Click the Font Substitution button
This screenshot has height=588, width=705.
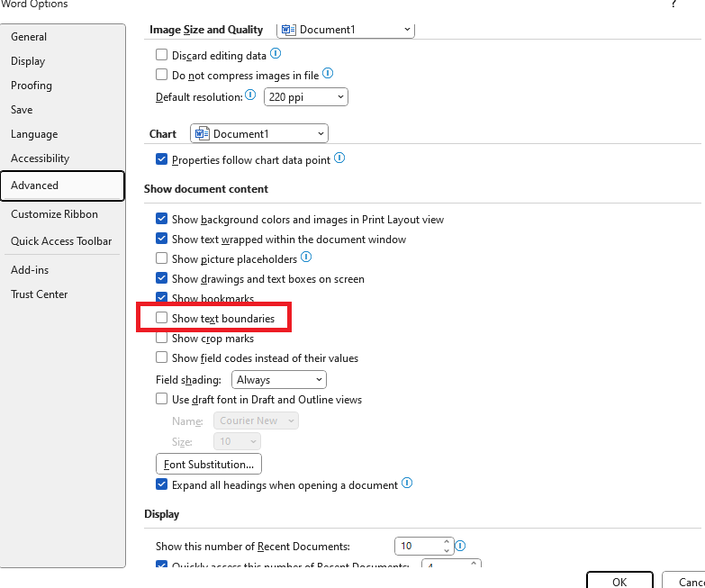point(209,464)
